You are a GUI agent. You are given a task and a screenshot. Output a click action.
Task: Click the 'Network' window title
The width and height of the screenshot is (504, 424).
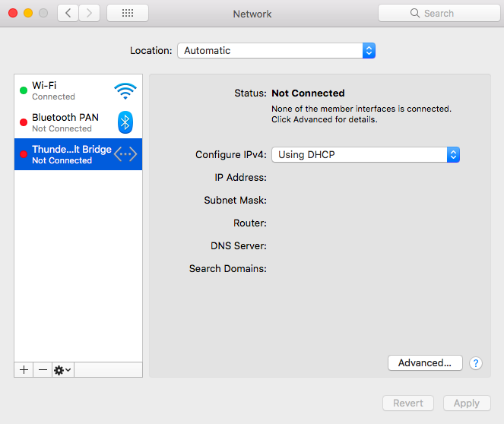pos(252,14)
